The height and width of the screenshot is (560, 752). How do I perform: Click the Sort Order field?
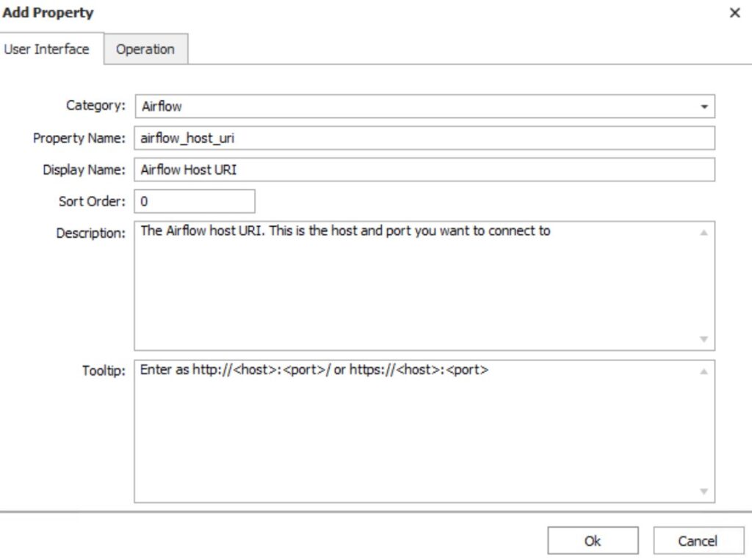(x=195, y=201)
